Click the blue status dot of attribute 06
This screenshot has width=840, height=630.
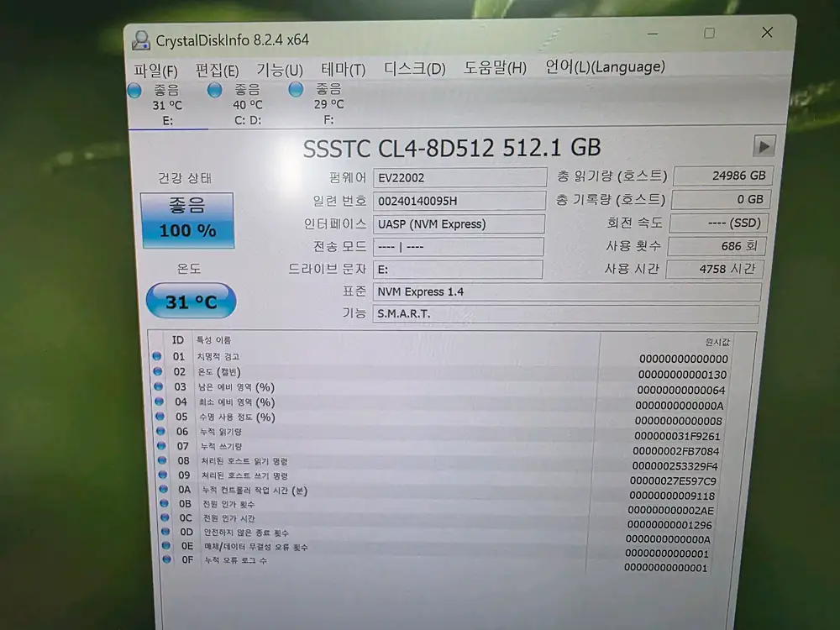point(160,430)
